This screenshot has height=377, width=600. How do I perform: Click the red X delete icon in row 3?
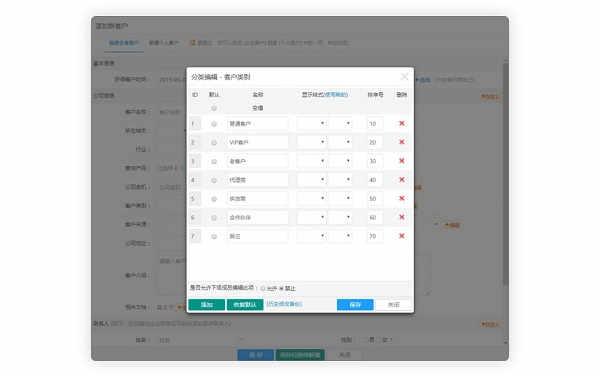coord(401,161)
